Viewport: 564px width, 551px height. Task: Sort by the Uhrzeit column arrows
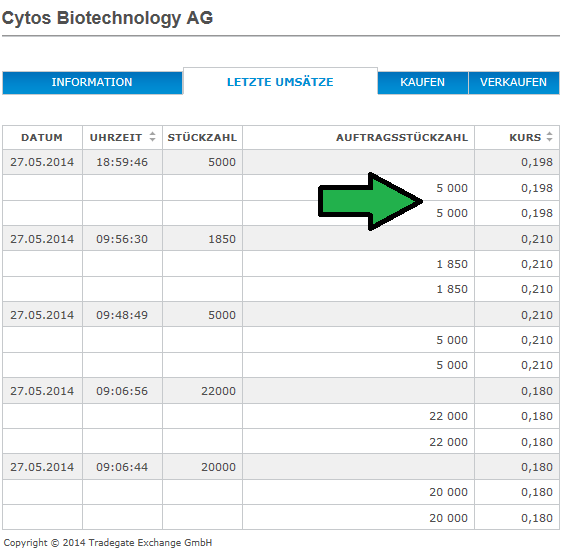153,137
